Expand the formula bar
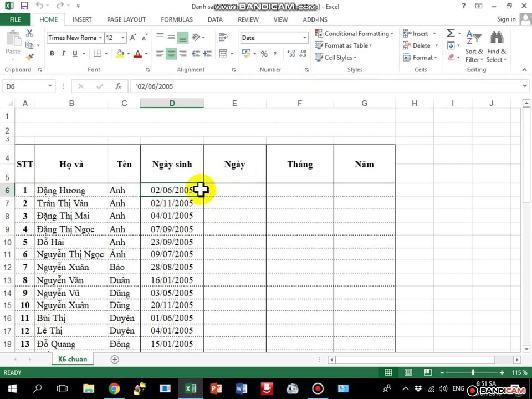This screenshot has width=532, height=399. click(x=525, y=86)
